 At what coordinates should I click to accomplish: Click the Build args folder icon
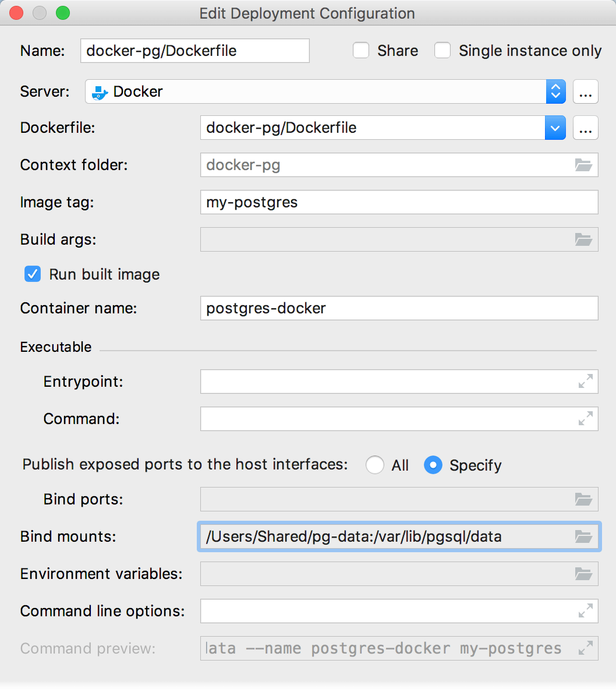click(583, 239)
